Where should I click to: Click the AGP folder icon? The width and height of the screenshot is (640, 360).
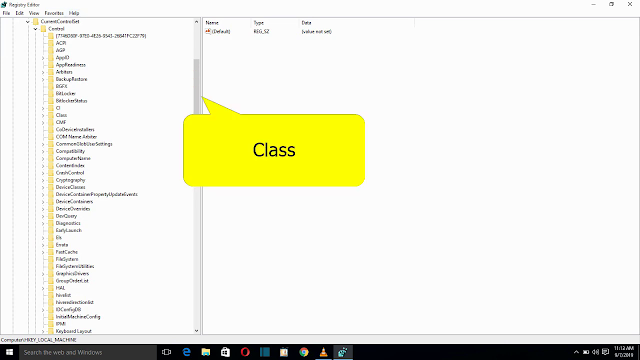[51, 50]
